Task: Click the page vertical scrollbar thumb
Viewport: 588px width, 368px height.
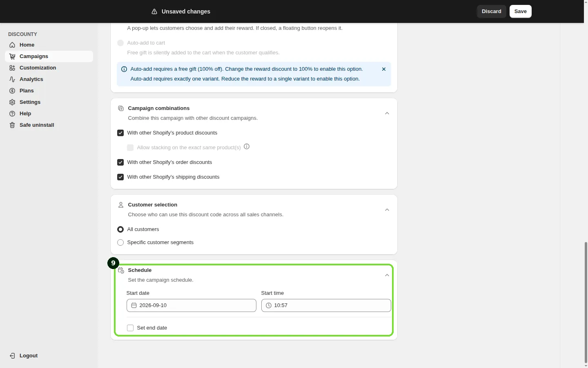Action: [x=586, y=303]
